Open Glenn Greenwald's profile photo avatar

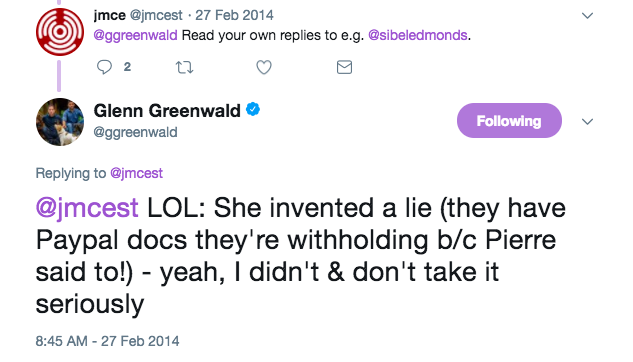(x=60, y=121)
